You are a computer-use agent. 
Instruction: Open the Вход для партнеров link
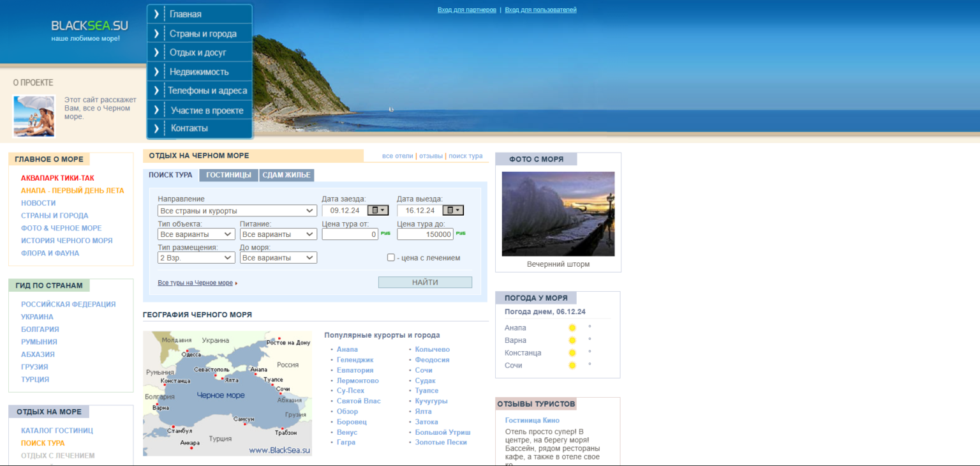(x=466, y=10)
